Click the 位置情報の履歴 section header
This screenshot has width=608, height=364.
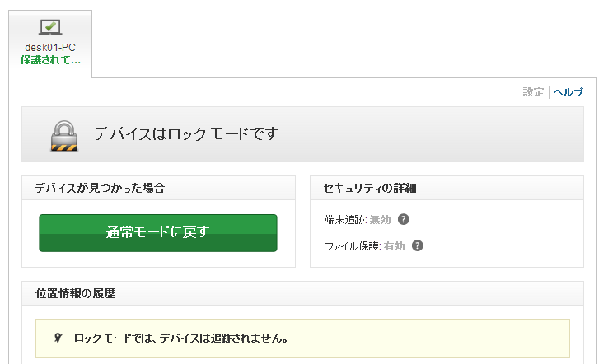[x=76, y=293]
